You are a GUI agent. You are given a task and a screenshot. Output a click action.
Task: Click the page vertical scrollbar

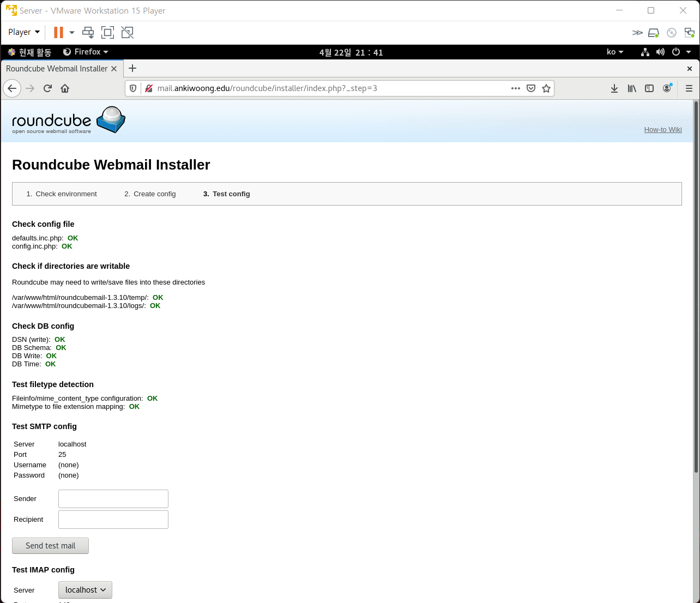pyautogui.click(x=696, y=287)
